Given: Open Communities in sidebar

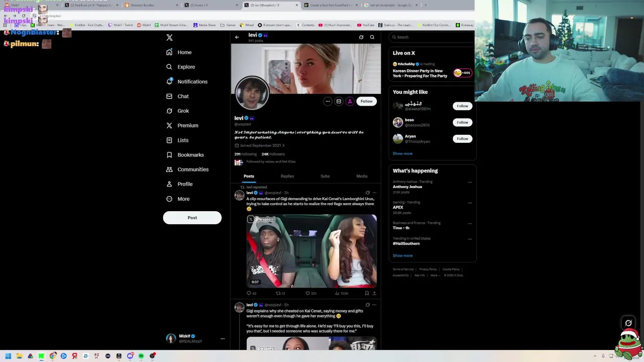Looking at the screenshot, I should [187, 169].
